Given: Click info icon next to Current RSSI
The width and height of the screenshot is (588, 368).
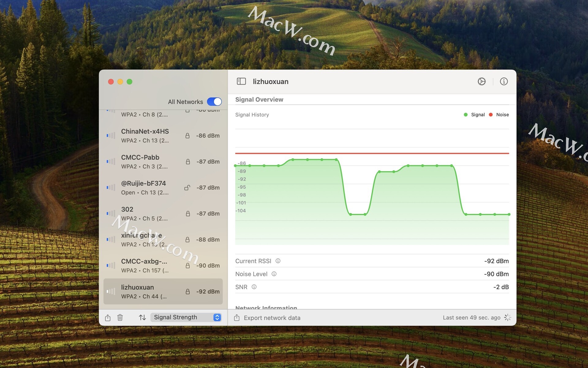Looking at the screenshot, I should coord(278,261).
